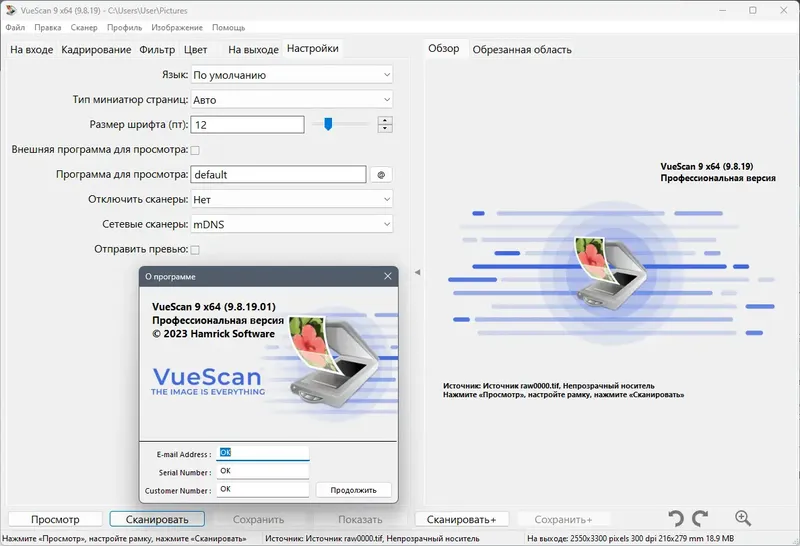
Task: Select the Настройки tab
Action: (x=313, y=48)
